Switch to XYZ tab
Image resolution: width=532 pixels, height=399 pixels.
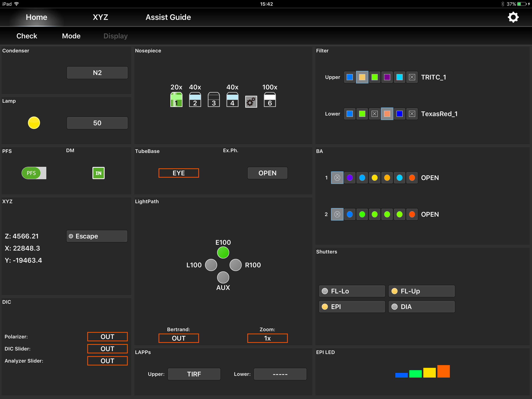coord(100,17)
